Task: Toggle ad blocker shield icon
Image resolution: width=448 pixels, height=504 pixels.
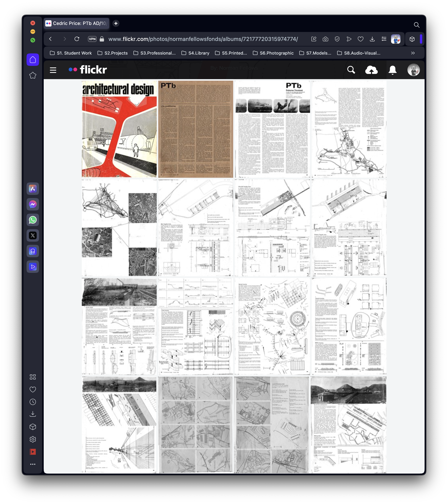Action: pyautogui.click(x=337, y=39)
